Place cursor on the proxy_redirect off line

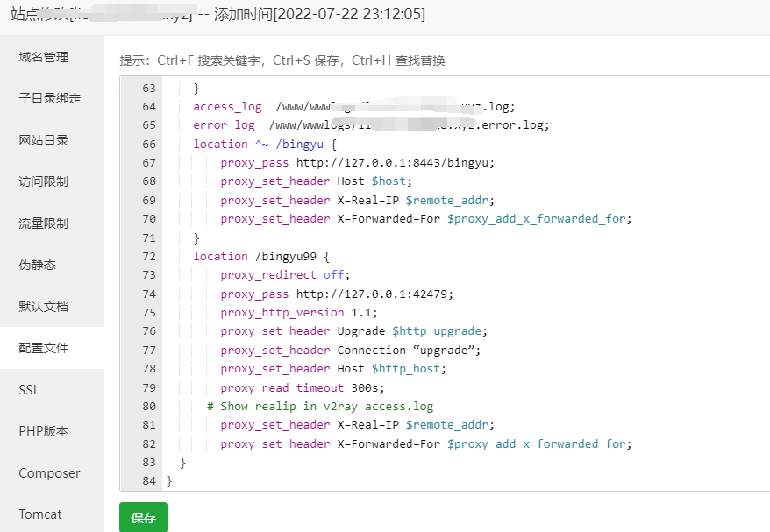pyautogui.click(x=282, y=275)
